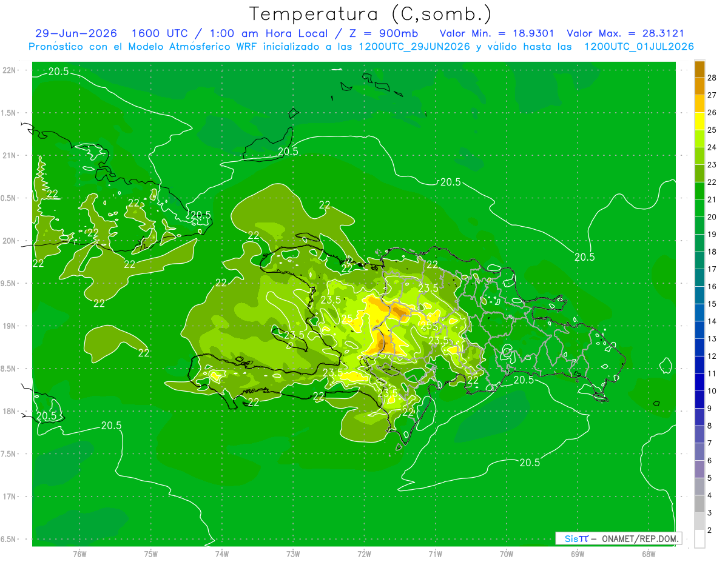The height and width of the screenshot is (562, 728).
Task: Pick the orange legend swatch between 27 and 28
Action: click(x=699, y=86)
